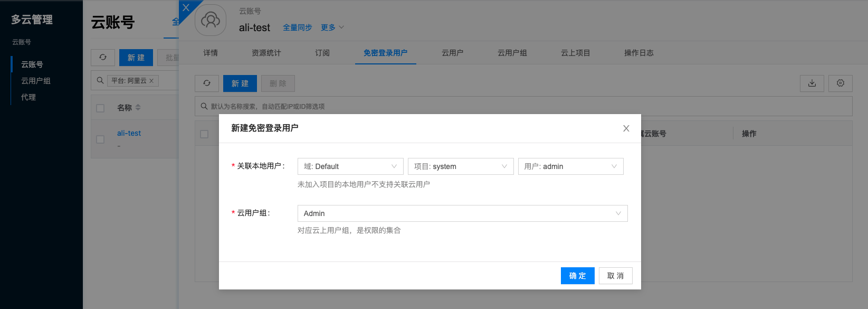Open the 项目: system dropdown
868x309 pixels.
pos(461,166)
